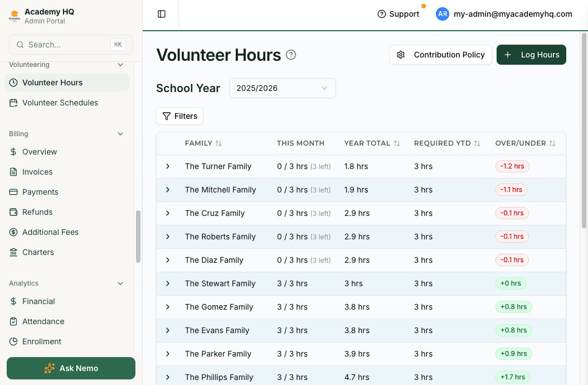588x385 pixels.
Task: Expand The Roberts Family row
Action: [168, 237]
